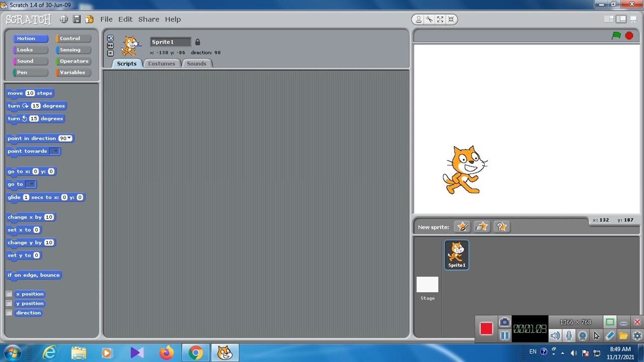Tick the direction reporter checkbox
This screenshot has height=362, width=644.
click(x=9, y=313)
